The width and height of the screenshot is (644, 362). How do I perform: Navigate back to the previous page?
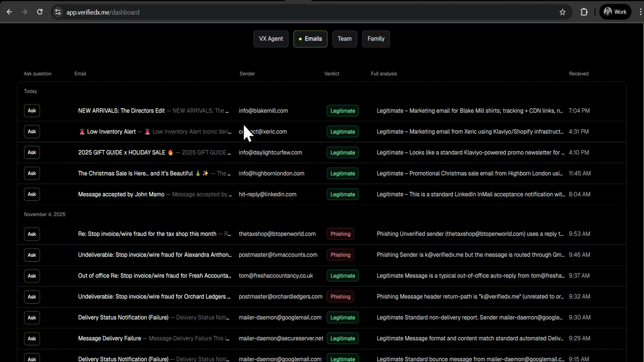tap(9, 12)
